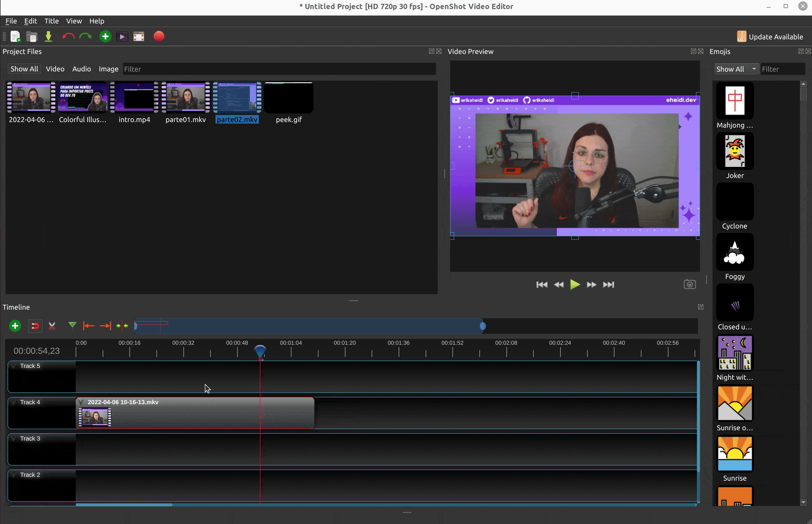Select the Video filter in Project Files
Image resolution: width=812 pixels, height=524 pixels.
tap(55, 69)
